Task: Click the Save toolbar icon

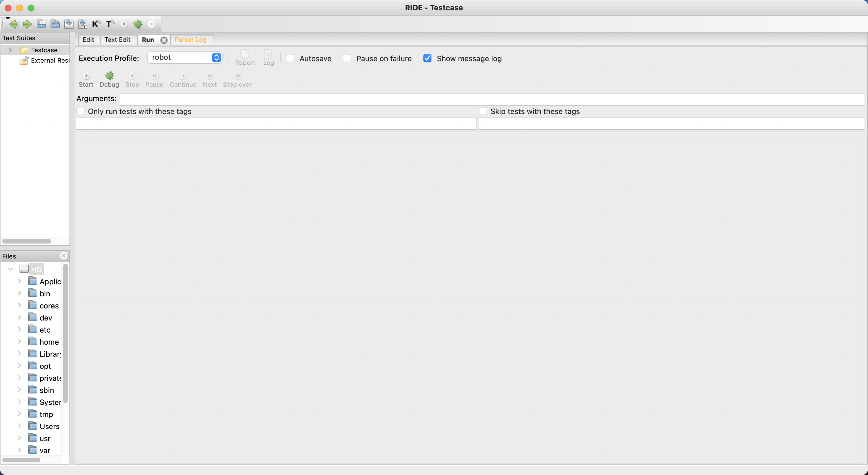Action: click(x=69, y=24)
